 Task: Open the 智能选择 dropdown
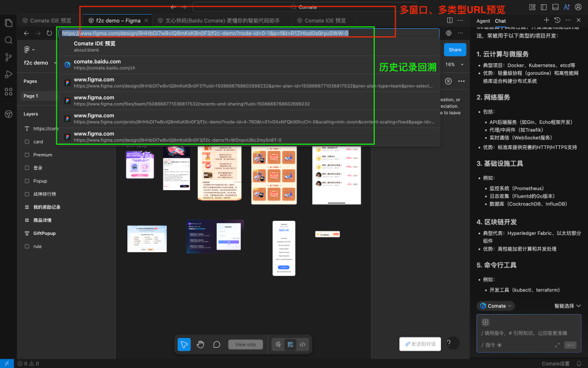tap(567, 306)
